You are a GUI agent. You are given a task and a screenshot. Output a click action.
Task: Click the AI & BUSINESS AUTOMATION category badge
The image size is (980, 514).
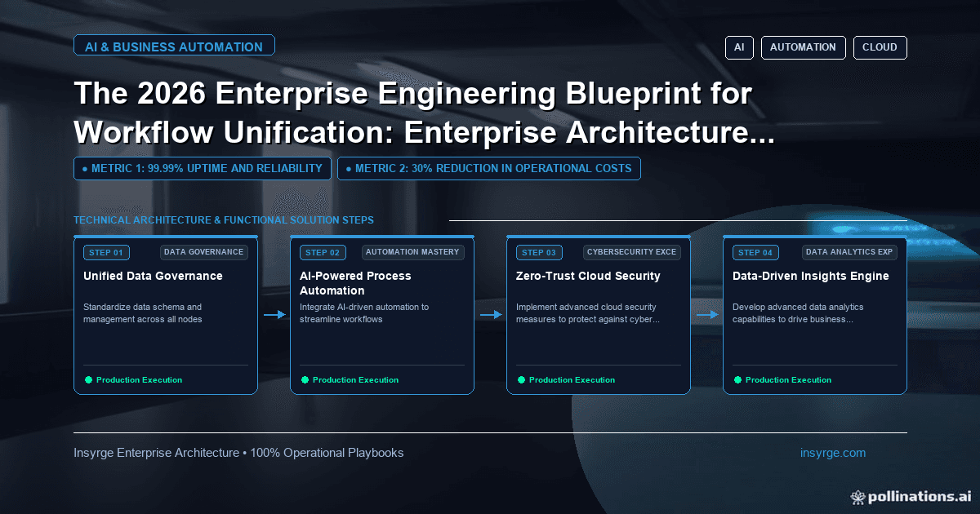click(x=174, y=47)
